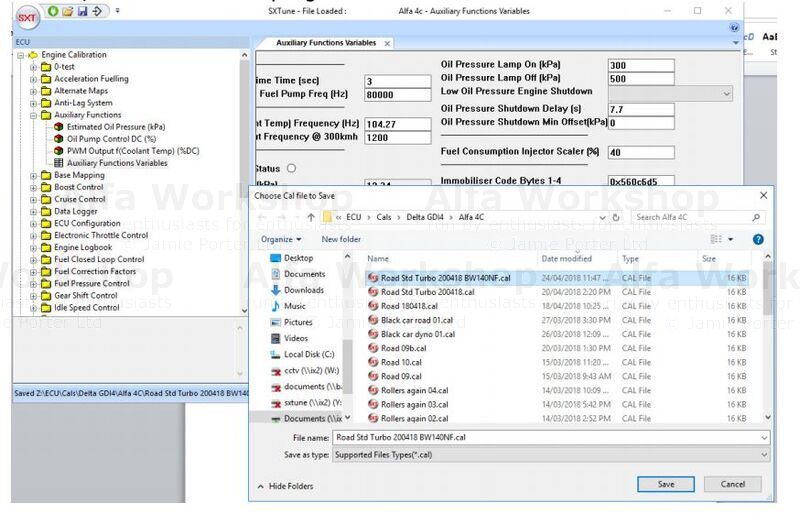Toggle the Status radio button
Image resolution: width=800 pixels, height=514 pixels.
(x=292, y=168)
